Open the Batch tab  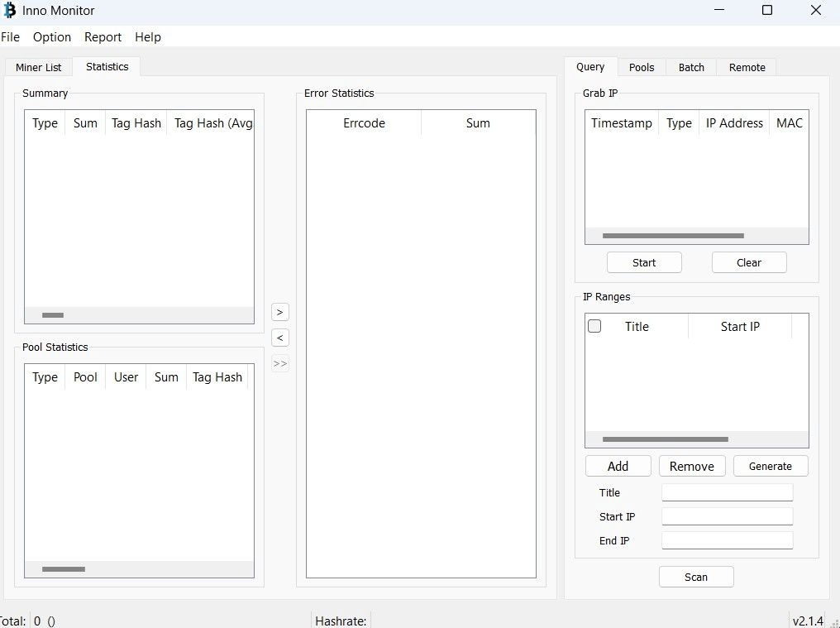coord(691,68)
